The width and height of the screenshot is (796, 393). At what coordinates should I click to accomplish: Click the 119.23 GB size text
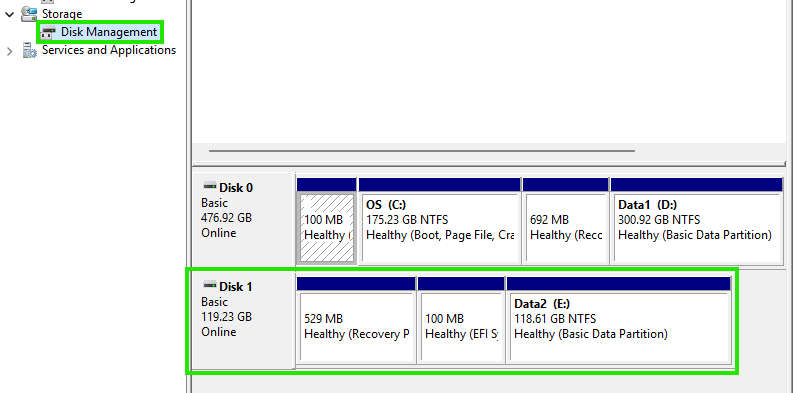pos(226,317)
